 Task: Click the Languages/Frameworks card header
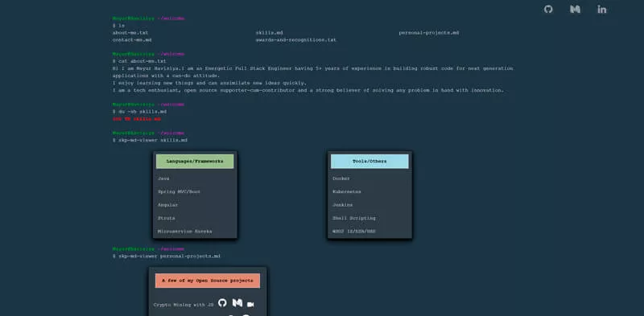(195, 162)
